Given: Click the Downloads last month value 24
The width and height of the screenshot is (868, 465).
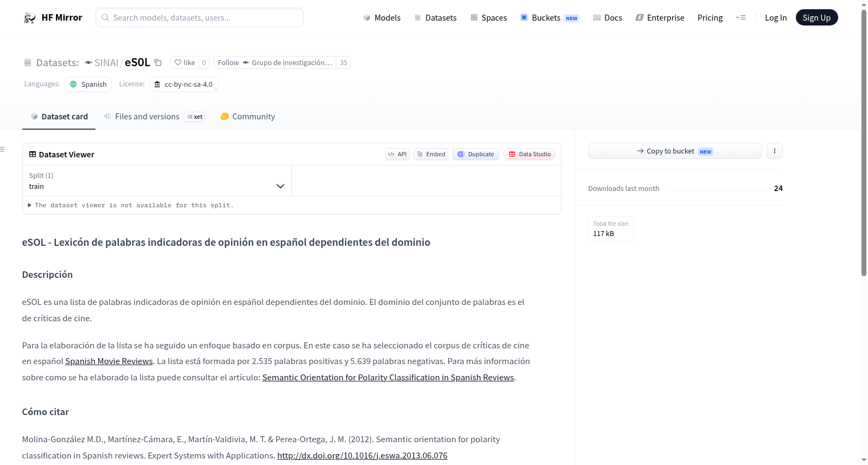Looking at the screenshot, I should coord(778,188).
